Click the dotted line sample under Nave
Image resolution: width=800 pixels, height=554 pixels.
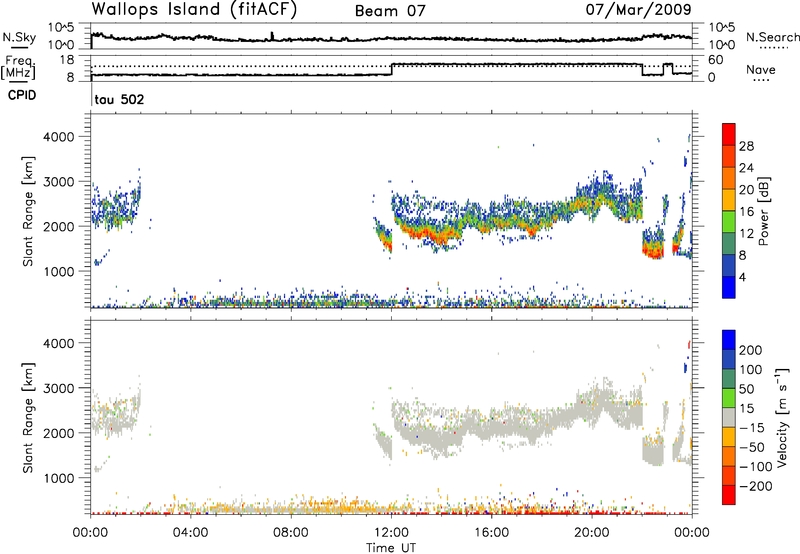point(762,81)
